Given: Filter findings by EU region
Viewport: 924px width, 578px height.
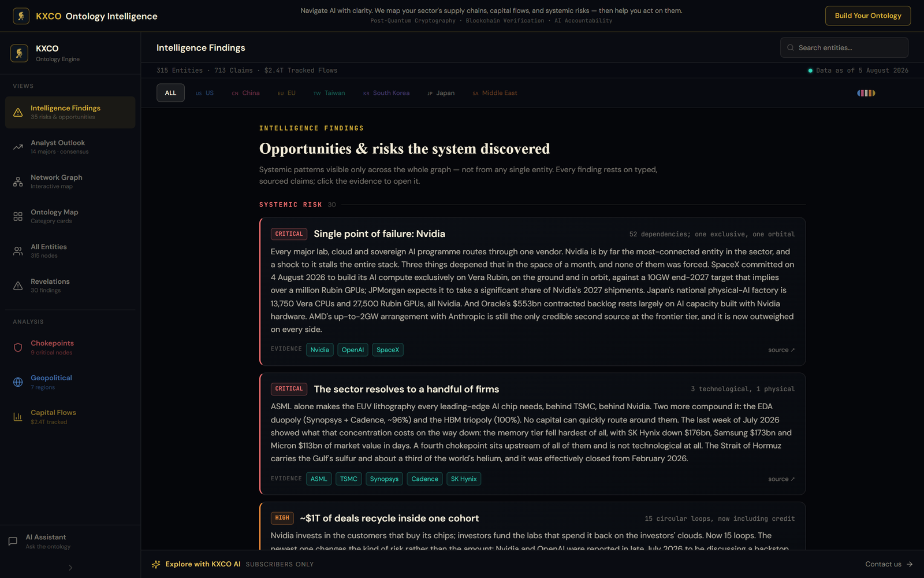Looking at the screenshot, I should pos(286,93).
